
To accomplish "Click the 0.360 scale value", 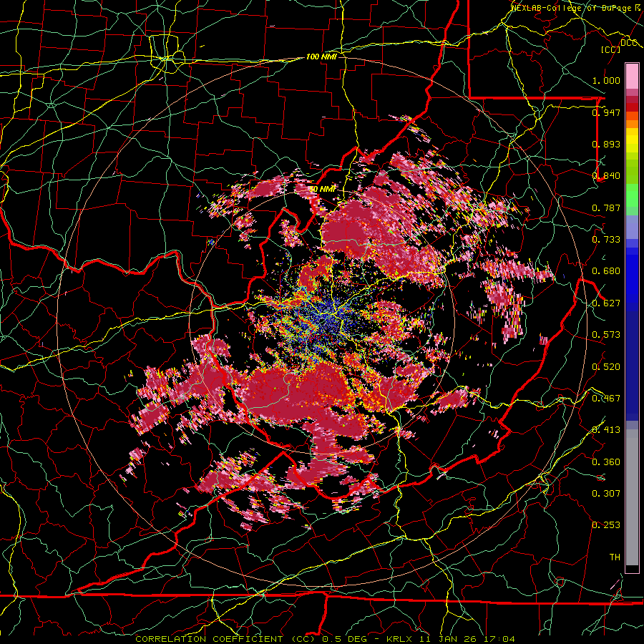I will pos(606,462).
